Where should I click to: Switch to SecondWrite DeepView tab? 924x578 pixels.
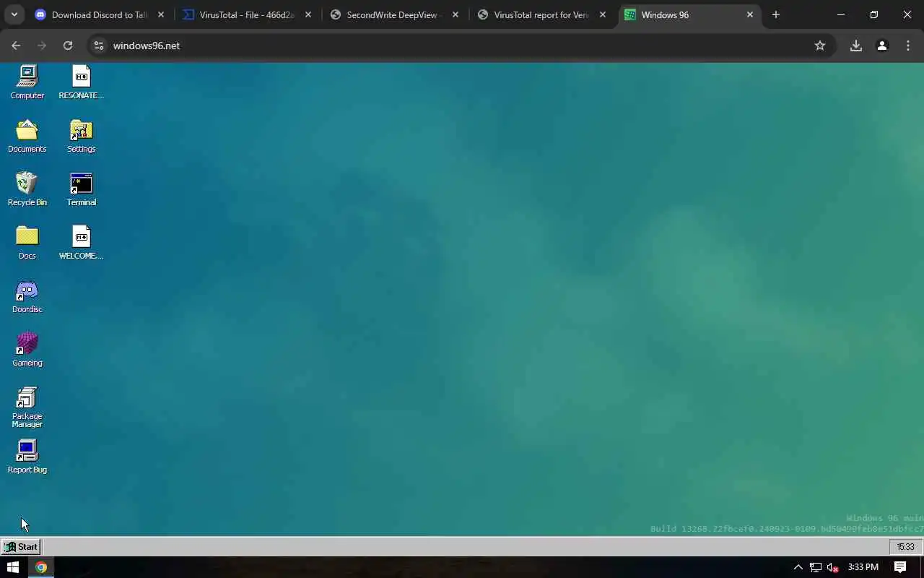pos(395,14)
